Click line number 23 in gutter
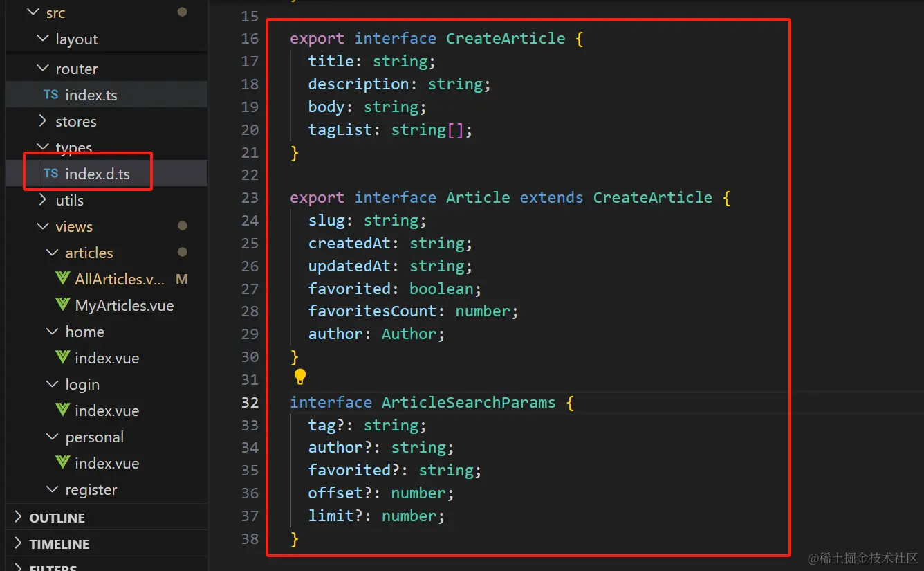This screenshot has height=571, width=924. 250,198
